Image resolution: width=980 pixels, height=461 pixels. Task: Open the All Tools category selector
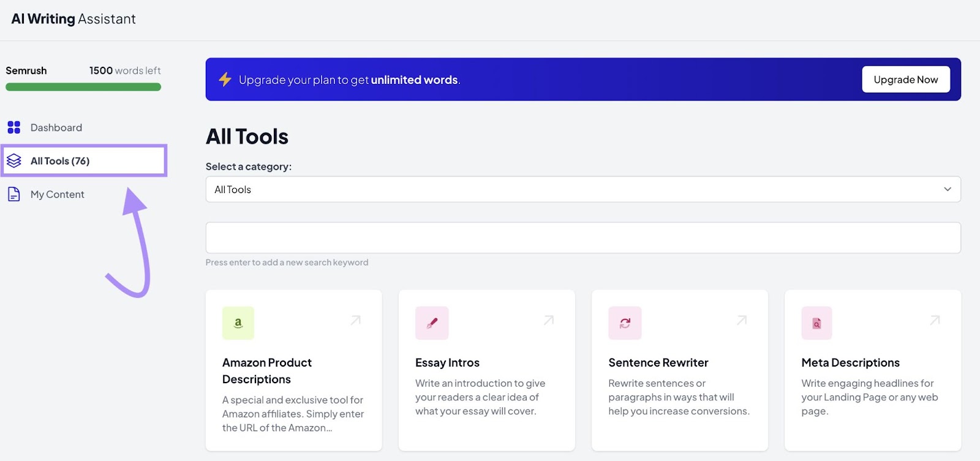[582, 189]
